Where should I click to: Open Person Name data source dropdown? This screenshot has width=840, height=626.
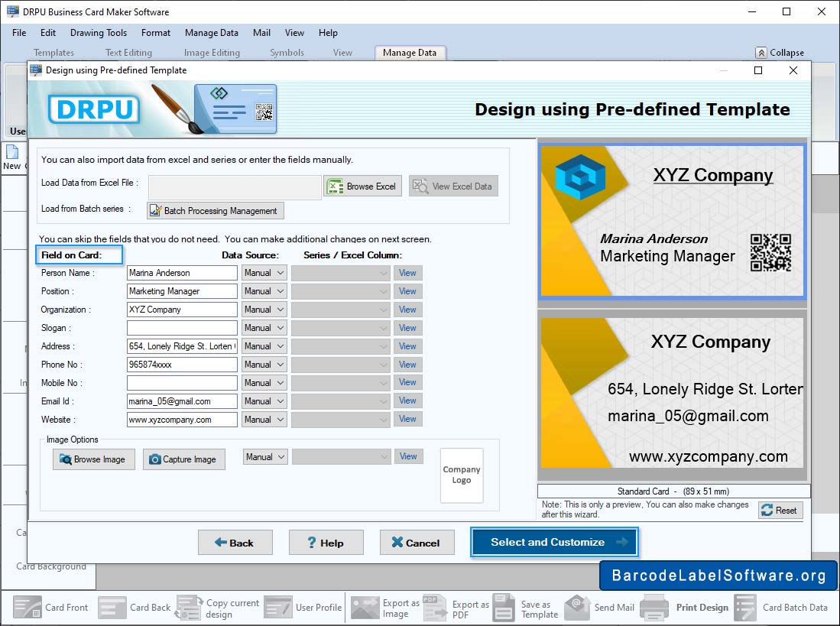pos(264,273)
